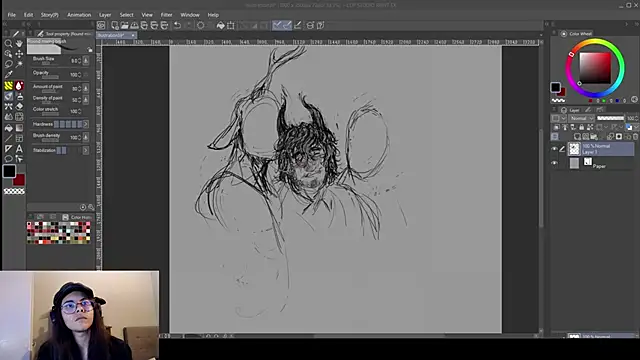Toggle Brush density dynamics button

click(86, 137)
